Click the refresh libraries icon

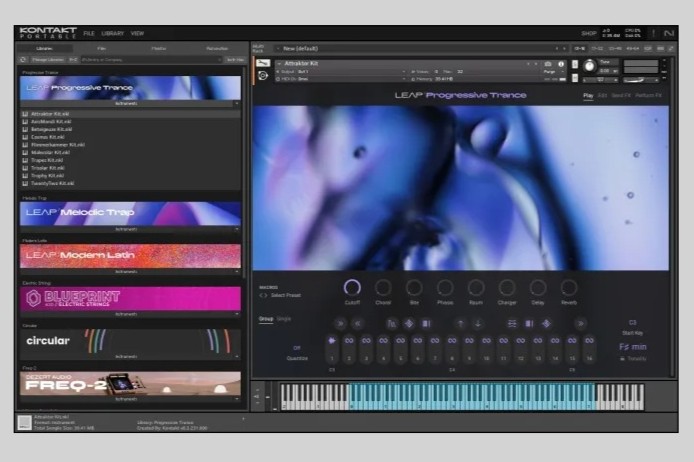(x=23, y=59)
